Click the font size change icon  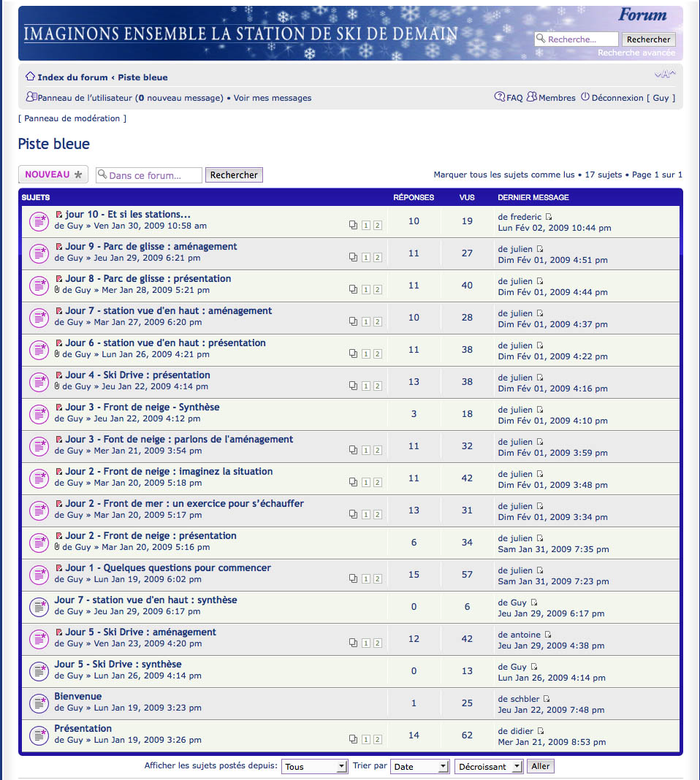point(664,74)
